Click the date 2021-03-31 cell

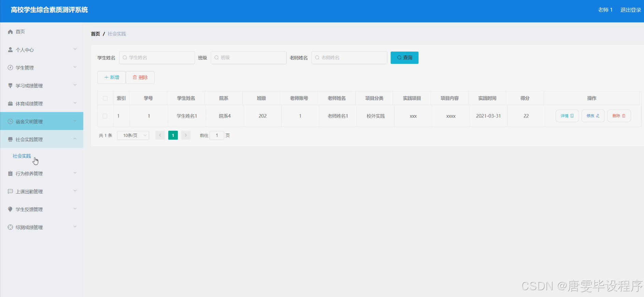(488, 116)
